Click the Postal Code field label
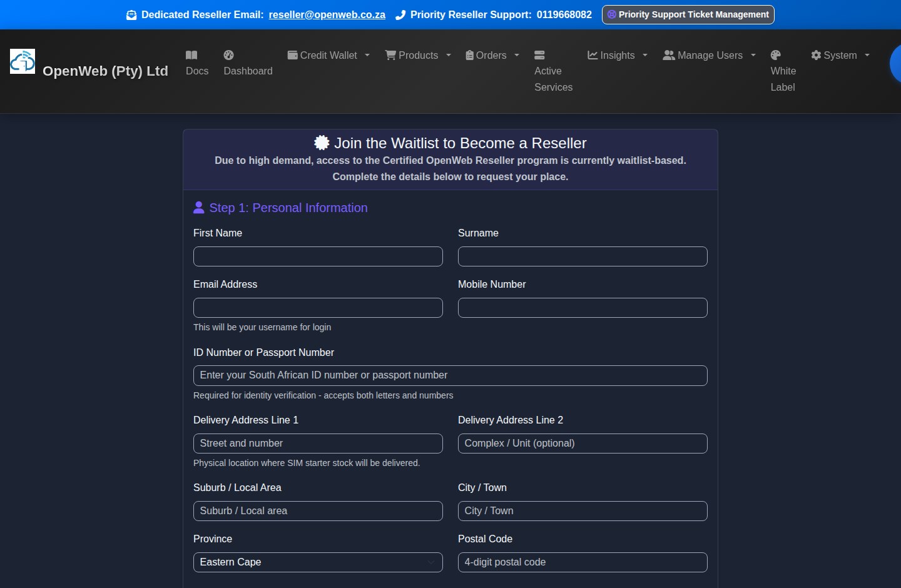This screenshot has height=588, width=901. tap(485, 539)
